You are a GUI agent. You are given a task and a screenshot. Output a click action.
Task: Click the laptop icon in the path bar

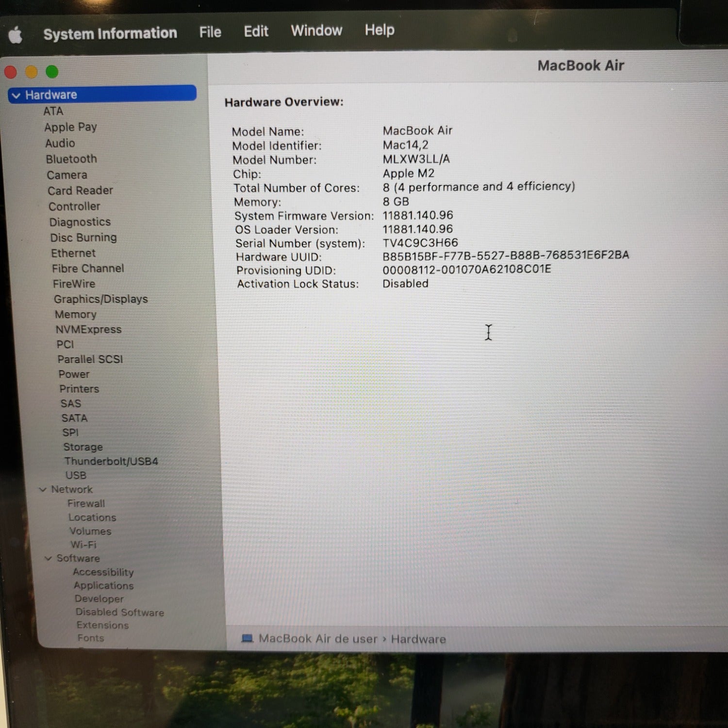(248, 638)
